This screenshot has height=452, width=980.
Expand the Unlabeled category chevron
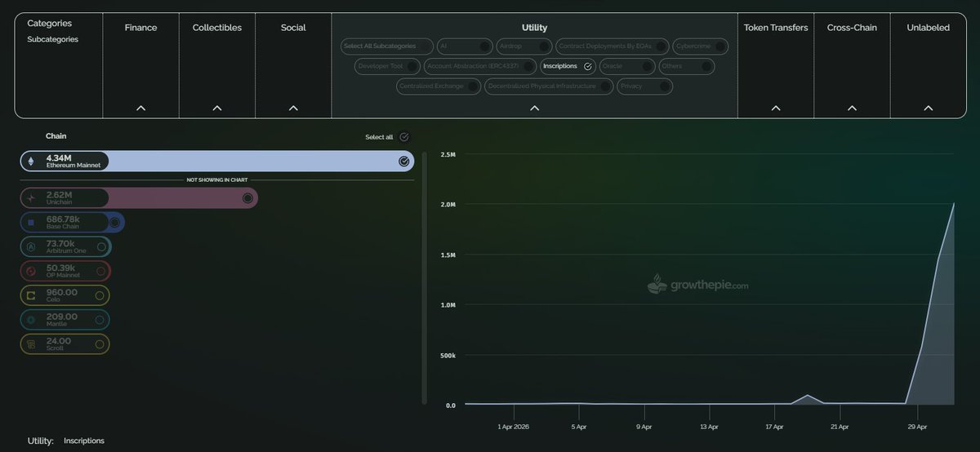928,108
